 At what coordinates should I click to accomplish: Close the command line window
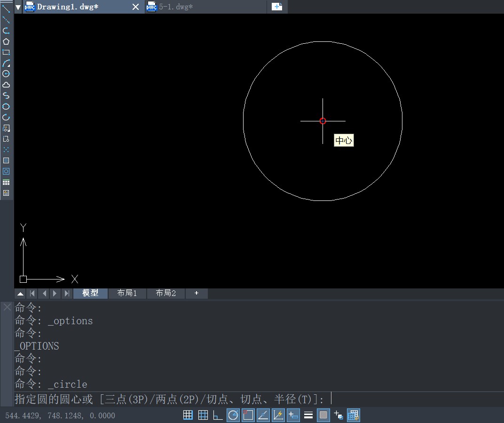click(x=7, y=307)
